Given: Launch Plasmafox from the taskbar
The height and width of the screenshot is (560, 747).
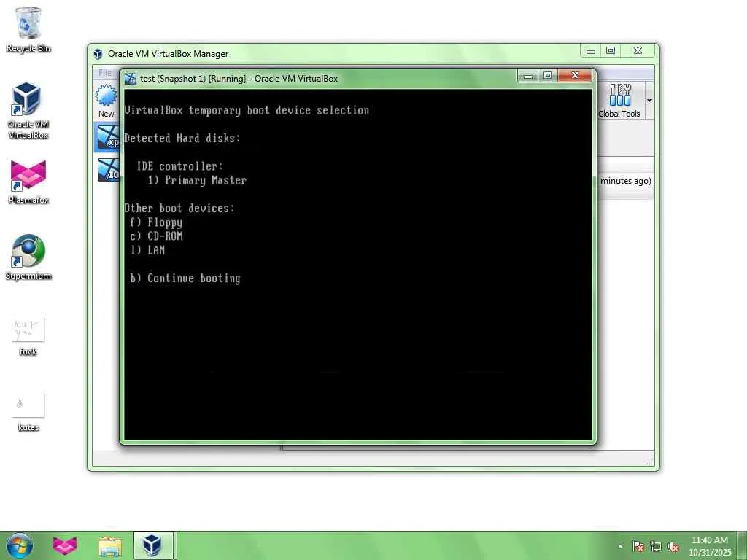Looking at the screenshot, I should pyautogui.click(x=65, y=545).
